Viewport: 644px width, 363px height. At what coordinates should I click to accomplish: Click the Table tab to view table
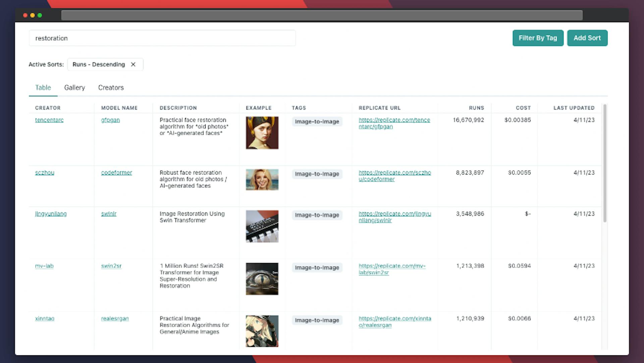tap(43, 87)
